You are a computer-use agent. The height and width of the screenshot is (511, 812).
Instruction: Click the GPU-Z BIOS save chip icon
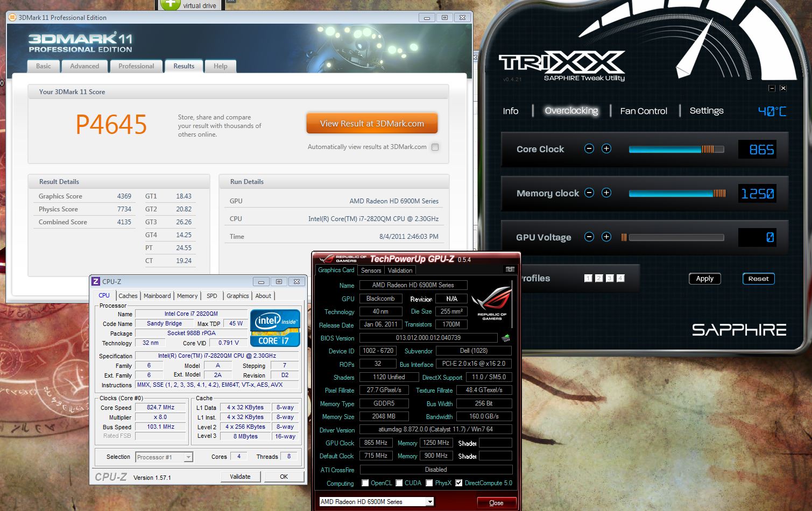click(x=506, y=338)
